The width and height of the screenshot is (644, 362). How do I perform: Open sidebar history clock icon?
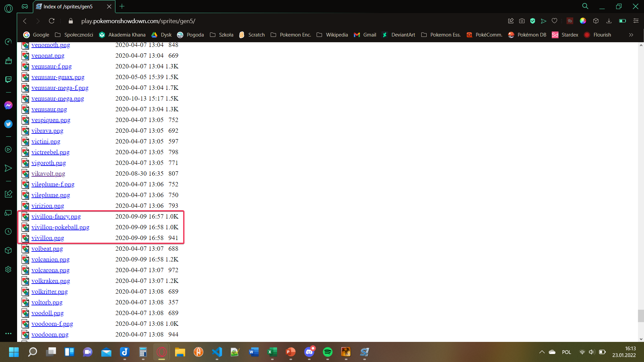coord(8,232)
